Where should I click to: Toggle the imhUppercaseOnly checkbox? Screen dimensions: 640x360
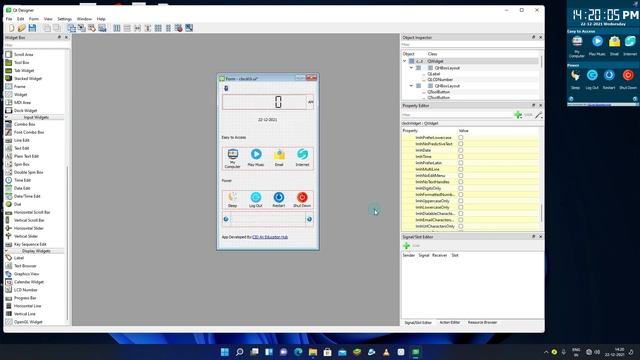click(x=460, y=201)
